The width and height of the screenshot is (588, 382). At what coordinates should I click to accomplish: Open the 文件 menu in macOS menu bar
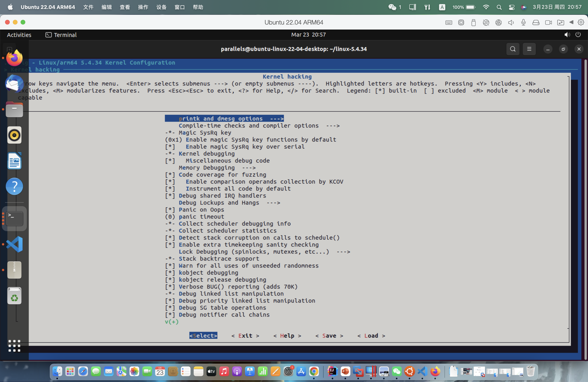pos(88,7)
